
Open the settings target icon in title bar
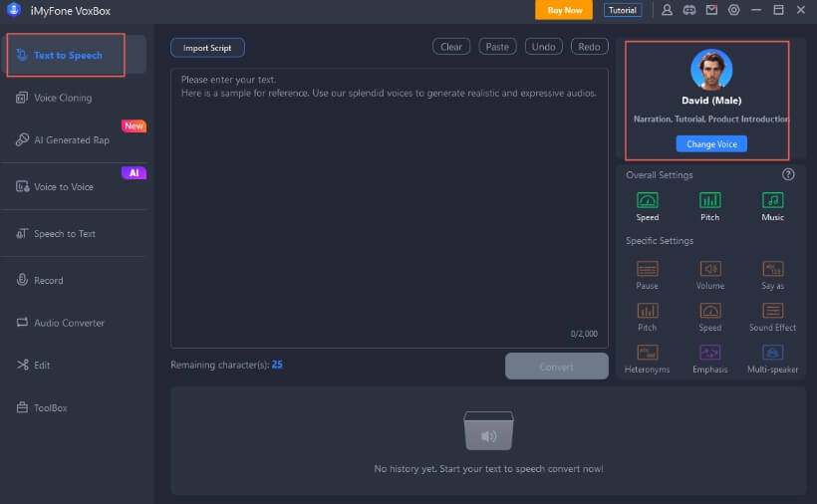(733, 10)
